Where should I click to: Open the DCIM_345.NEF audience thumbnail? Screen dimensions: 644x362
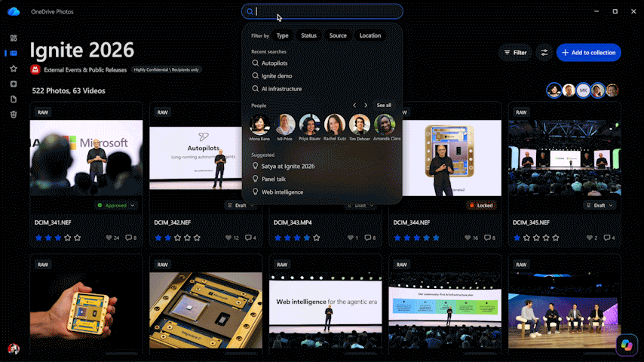(x=564, y=158)
